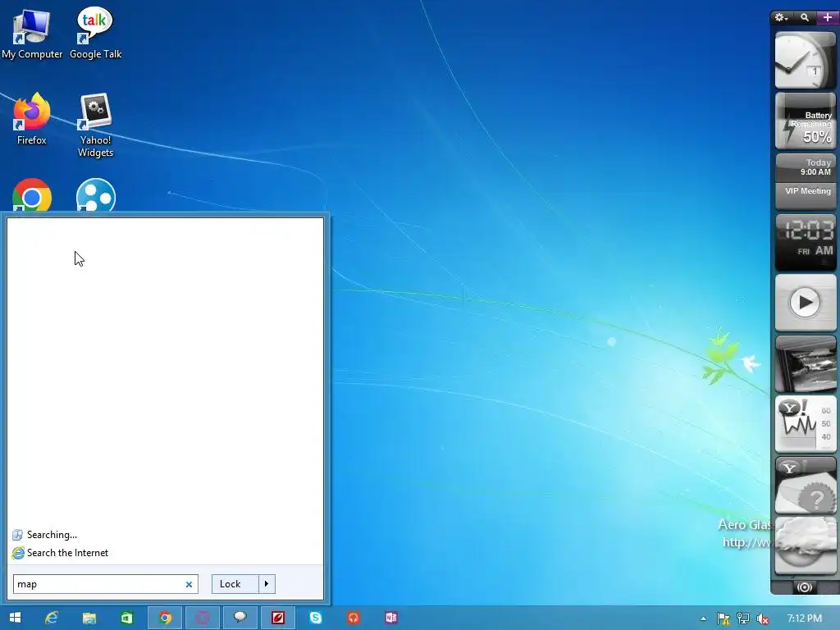The image size is (840, 630).
Task: Open the Google Talk desktop shortcut
Action: [x=95, y=33]
